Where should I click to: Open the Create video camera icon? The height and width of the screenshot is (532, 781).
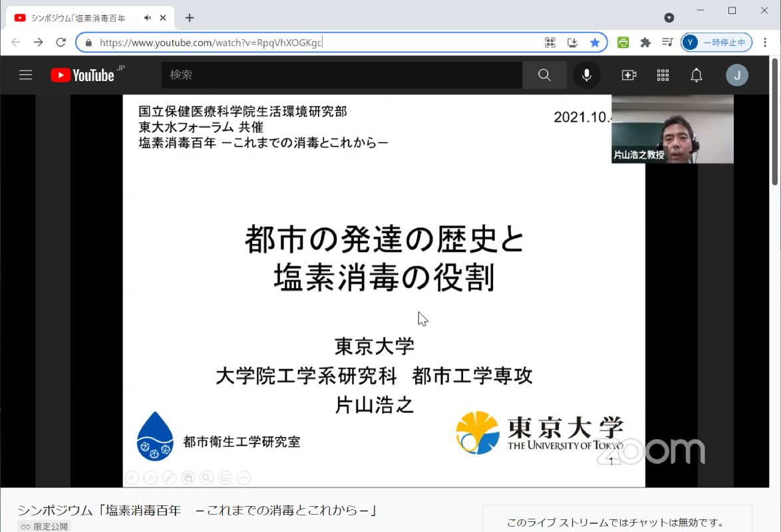[629, 75]
